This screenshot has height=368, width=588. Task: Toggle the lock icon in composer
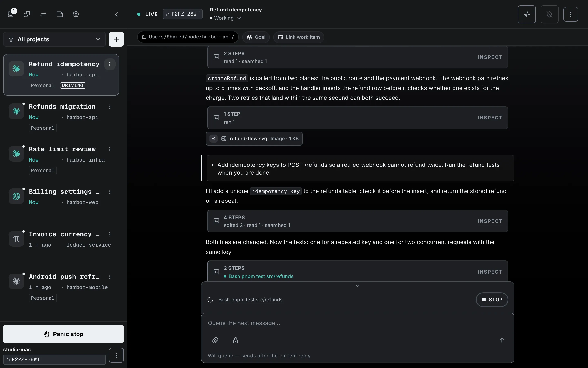[x=235, y=340]
